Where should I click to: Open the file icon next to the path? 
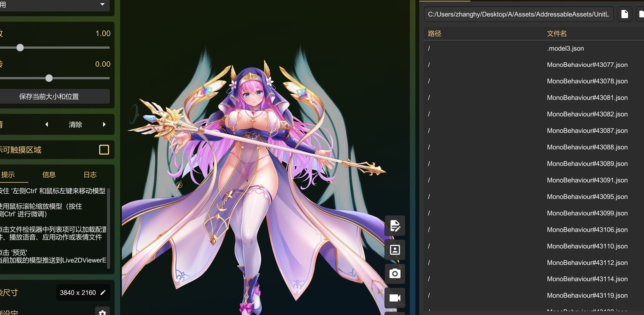click(625, 14)
